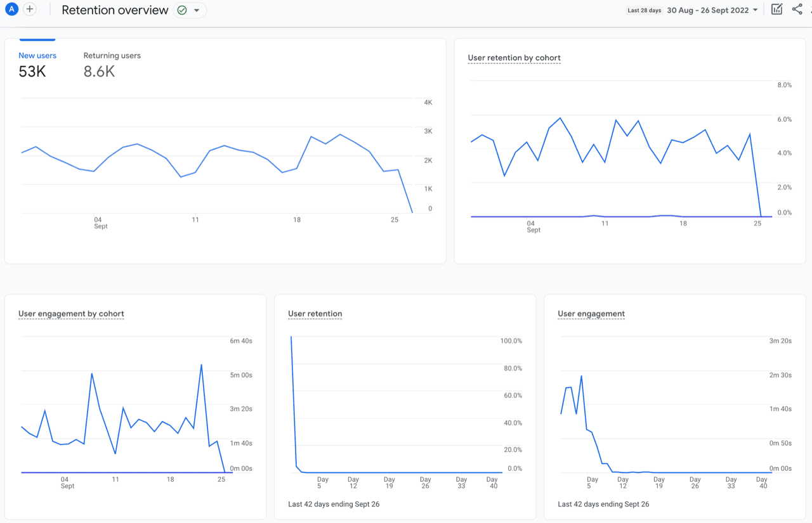Click the peak near Sept 18 on new users chart
Viewport: 812px width, 523px height.
[x=311, y=136]
